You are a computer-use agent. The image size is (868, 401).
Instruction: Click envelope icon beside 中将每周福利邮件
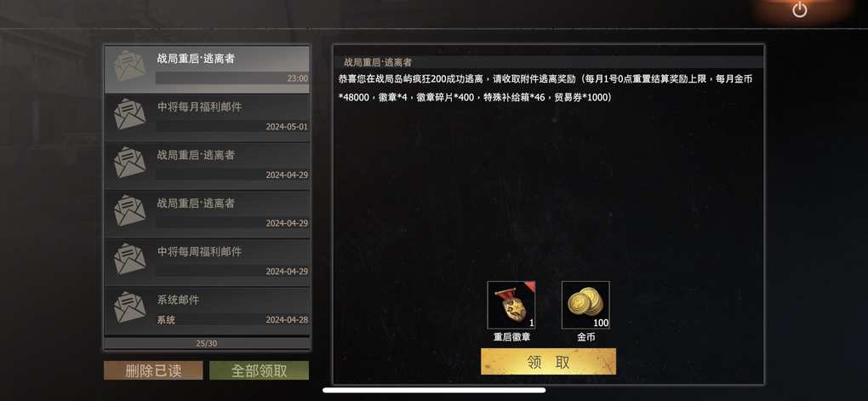point(129,259)
